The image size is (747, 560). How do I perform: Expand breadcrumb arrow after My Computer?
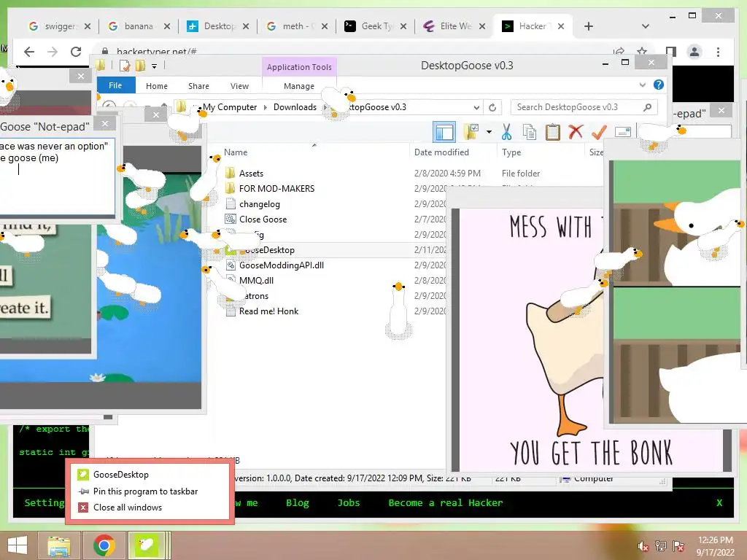266,107
